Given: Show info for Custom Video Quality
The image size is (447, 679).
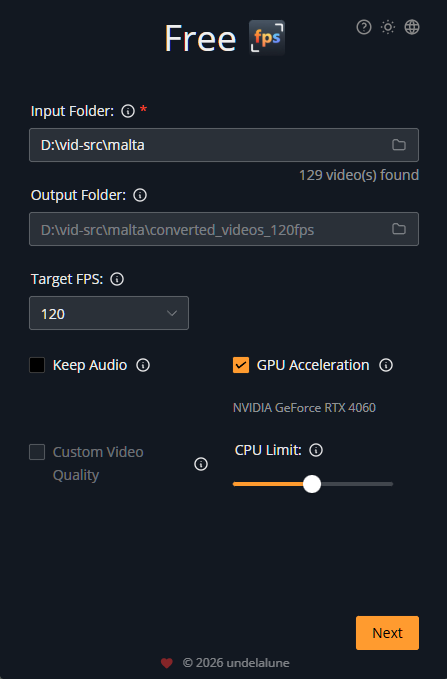Looking at the screenshot, I should [201, 464].
